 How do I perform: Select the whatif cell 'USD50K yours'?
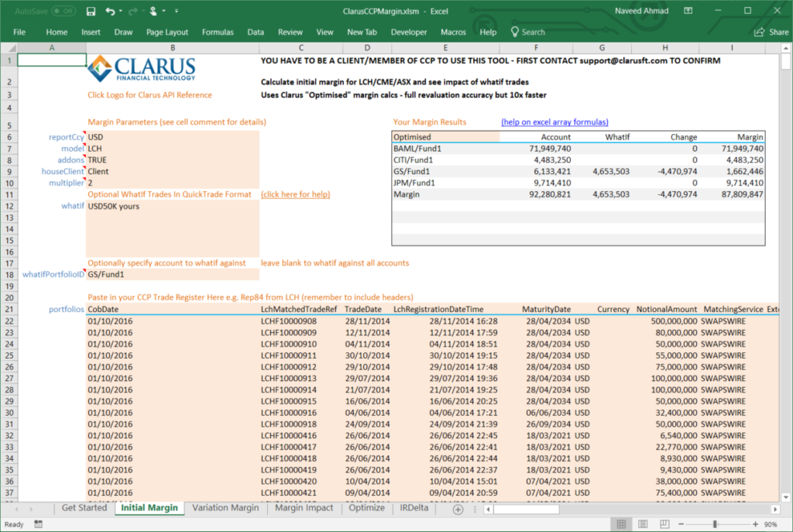173,206
